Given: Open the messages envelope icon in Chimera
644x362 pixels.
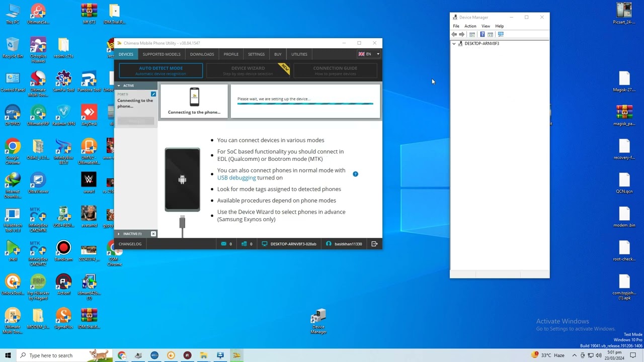Looking at the screenshot, I should coord(224,244).
